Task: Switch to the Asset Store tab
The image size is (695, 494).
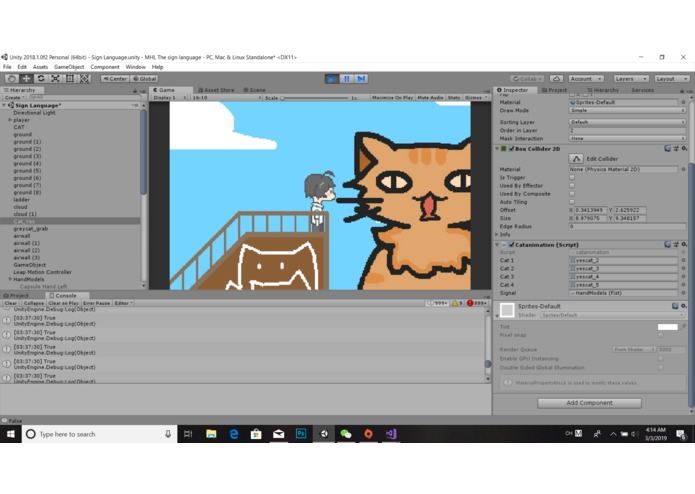Action: point(216,90)
